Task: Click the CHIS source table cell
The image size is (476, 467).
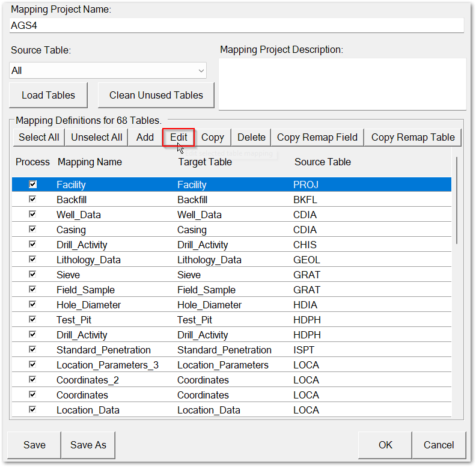Action: pyautogui.click(x=305, y=245)
